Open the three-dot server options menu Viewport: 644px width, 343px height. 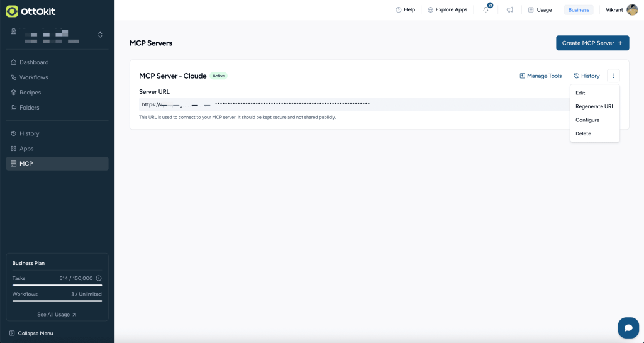[613, 76]
